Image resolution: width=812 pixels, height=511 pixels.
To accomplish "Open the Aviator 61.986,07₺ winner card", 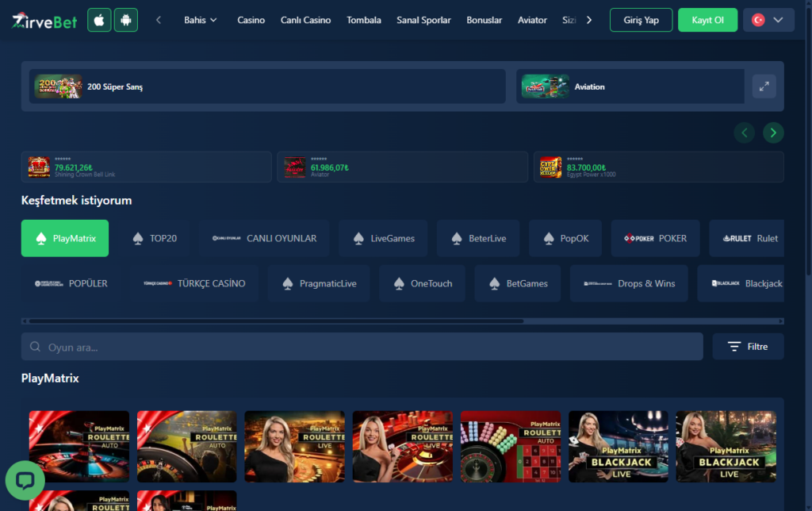I will [x=402, y=167].
